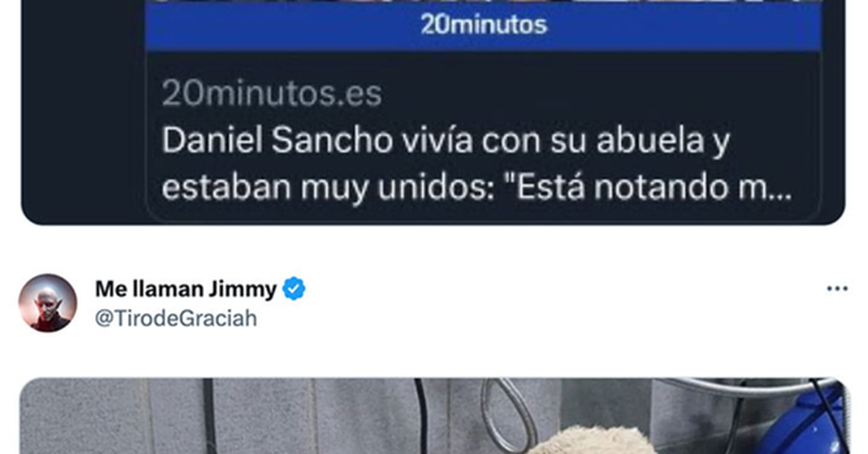Screen dimensions: 868x454
Task: Open more options for Me llaman Jimmy's tweet
Action: click(837, 288)
